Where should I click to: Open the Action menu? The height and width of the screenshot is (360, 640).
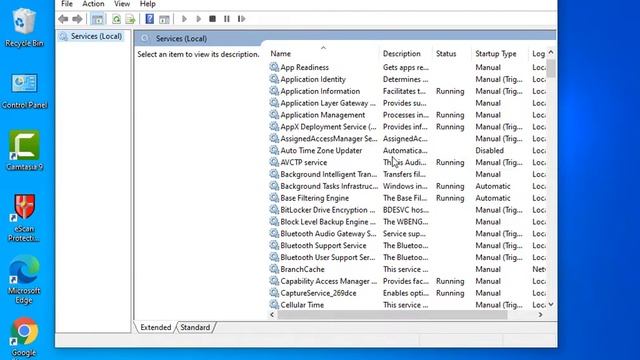tap(93, 4)
